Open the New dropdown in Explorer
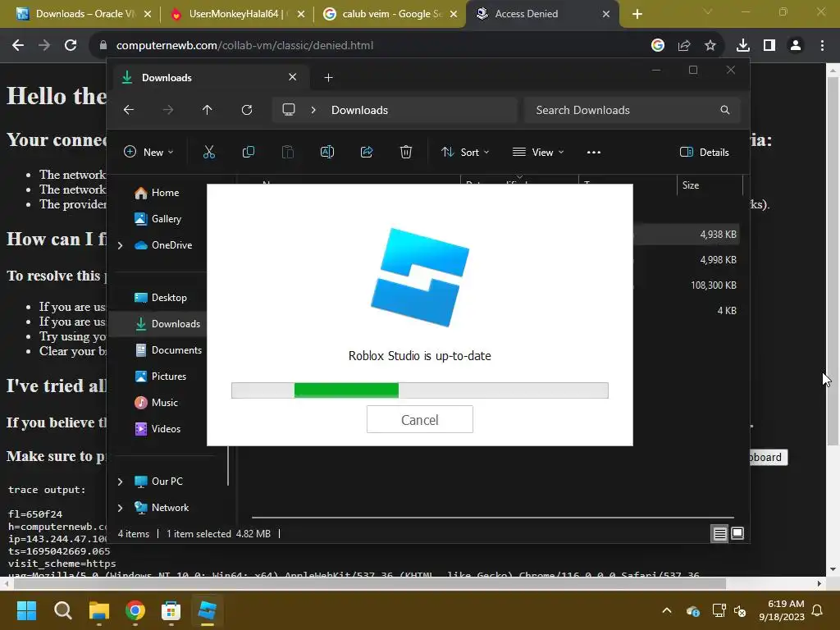This screenshot has height=630, width=840. (148, 152)
